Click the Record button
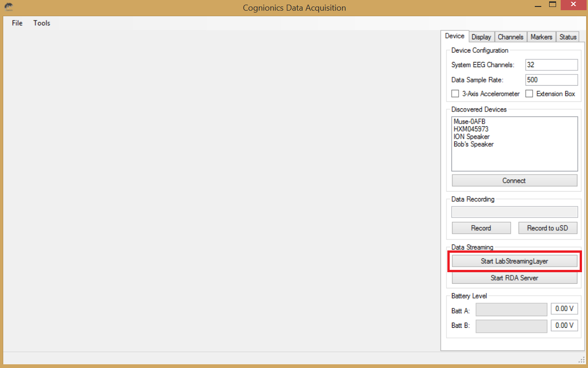 481,228
